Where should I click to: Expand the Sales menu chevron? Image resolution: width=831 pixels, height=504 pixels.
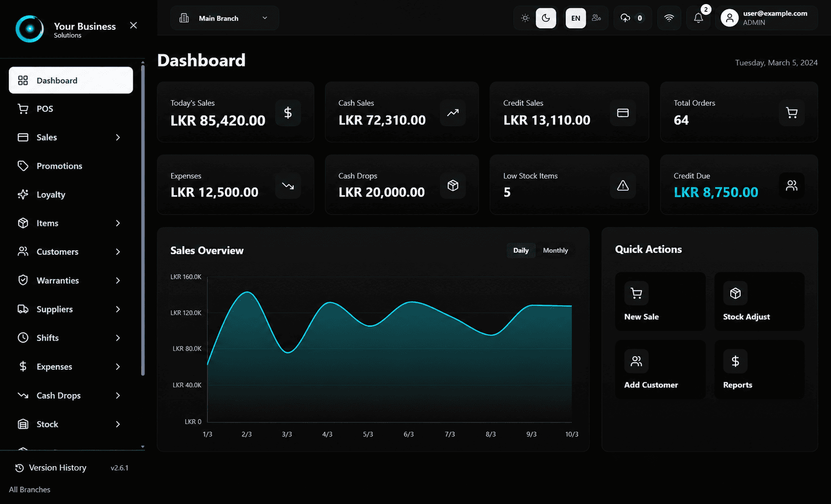118,137
